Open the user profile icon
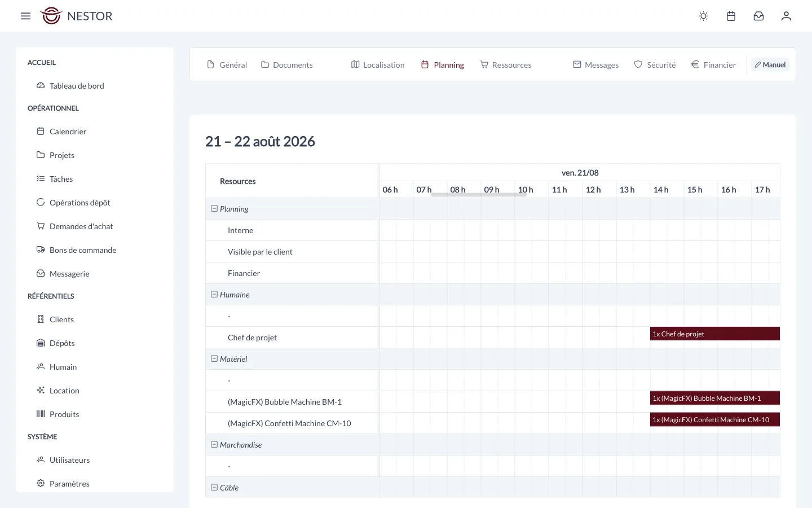The height and width of the screenshot is (508, 812). [x=786, y=16]
